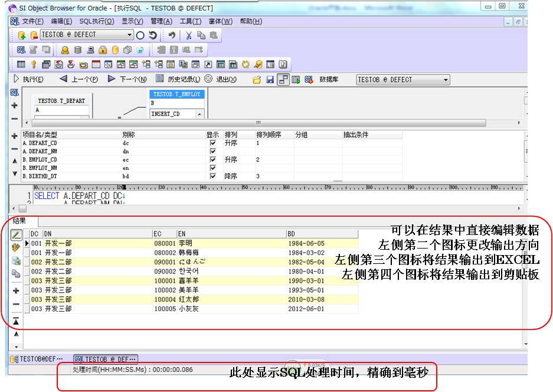Click the save icon near 历史记录
This screenshot has height=392, width=553.
[x=270, y=79]
